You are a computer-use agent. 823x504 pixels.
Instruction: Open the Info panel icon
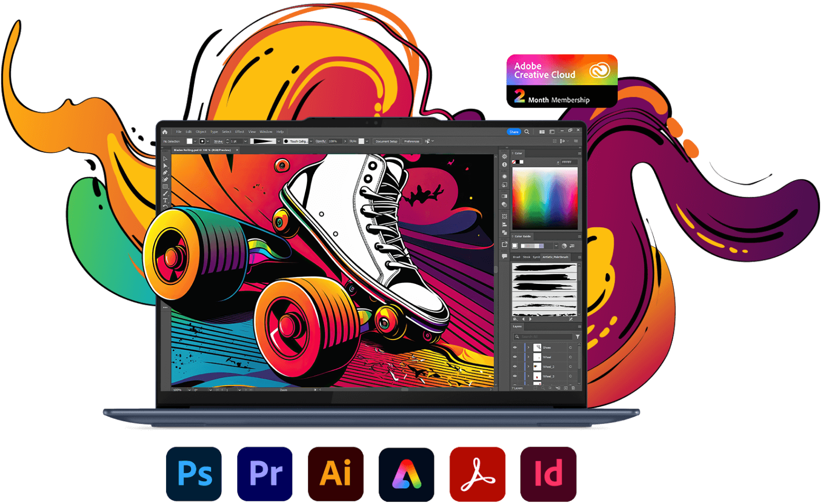505,165
